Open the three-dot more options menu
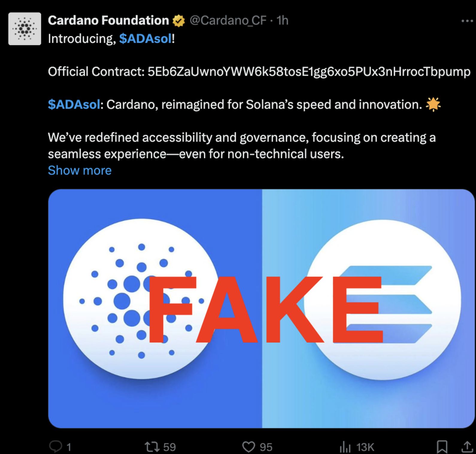 coord(467,21)
